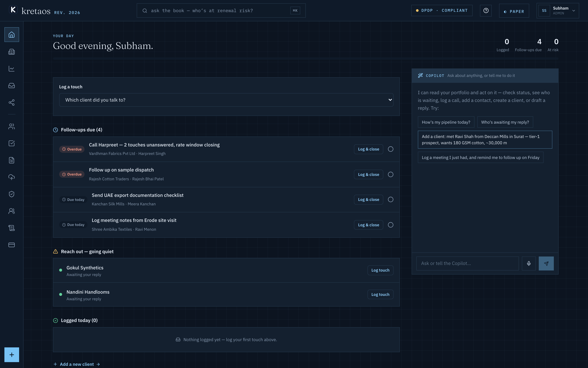Send the Copilot message with paper plane
588x368 pixels.
click(x=546, y=263)
